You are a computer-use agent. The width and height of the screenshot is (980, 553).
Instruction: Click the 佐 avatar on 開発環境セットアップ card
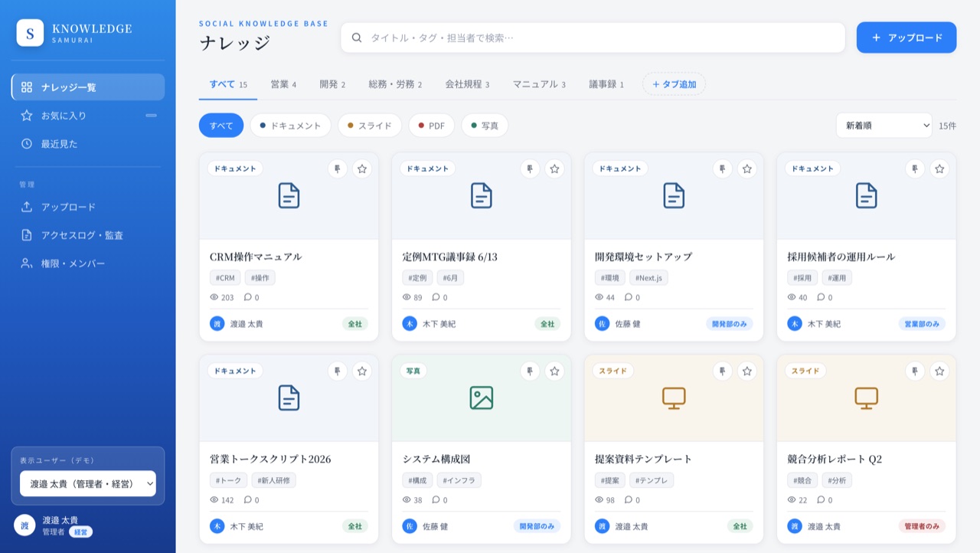[x=603, y=323]
